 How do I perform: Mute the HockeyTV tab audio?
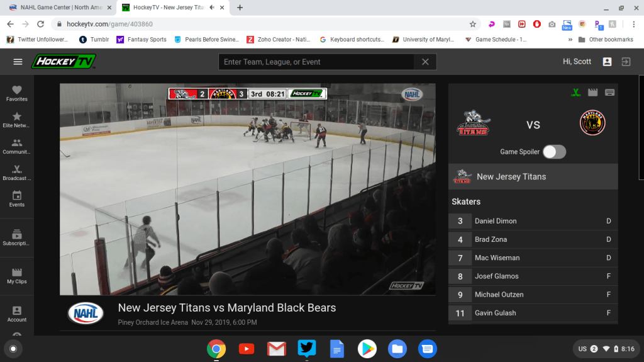[212, 8]
